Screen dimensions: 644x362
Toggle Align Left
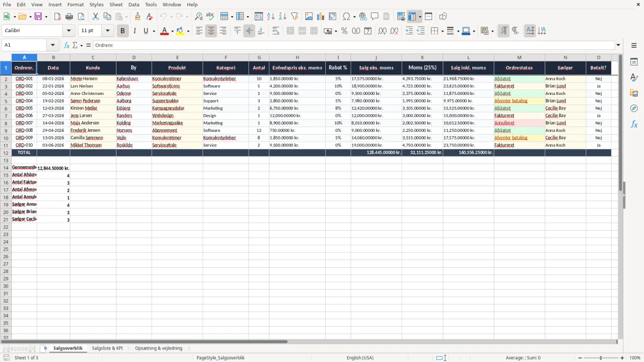[x=199, y=31]
